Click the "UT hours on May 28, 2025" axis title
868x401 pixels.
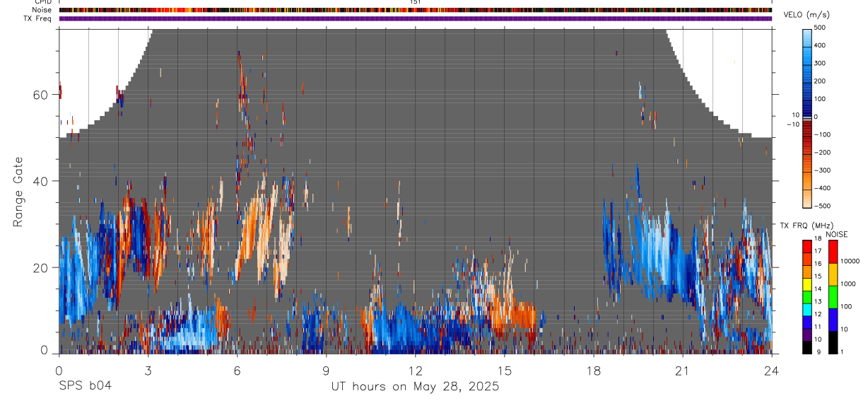point(415,387)
